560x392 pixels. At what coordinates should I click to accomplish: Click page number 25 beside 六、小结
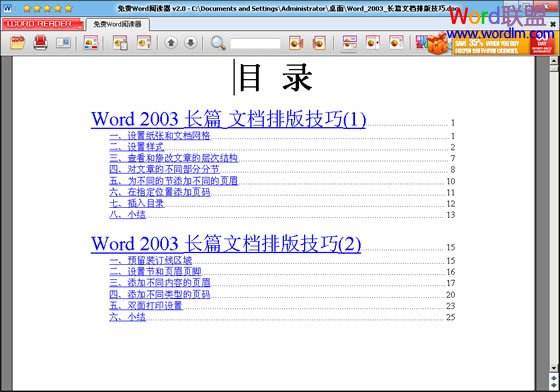click(451, 317)
